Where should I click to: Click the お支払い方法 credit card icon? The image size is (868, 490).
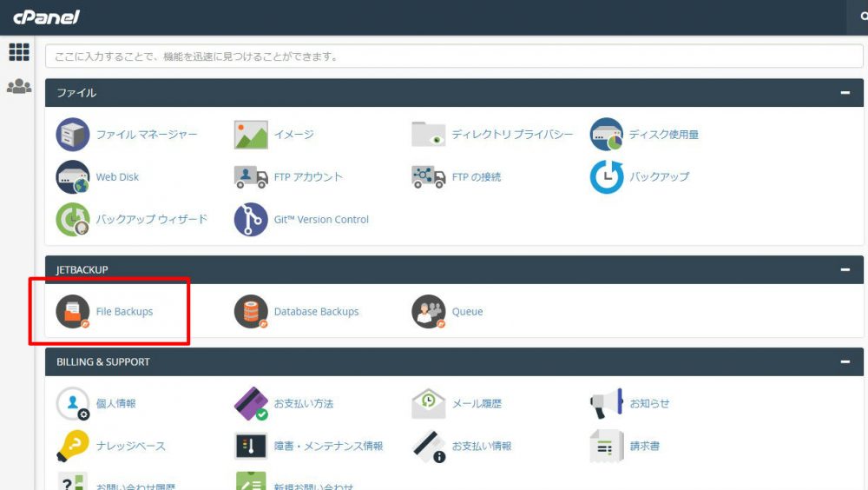(x=251, y=404)
